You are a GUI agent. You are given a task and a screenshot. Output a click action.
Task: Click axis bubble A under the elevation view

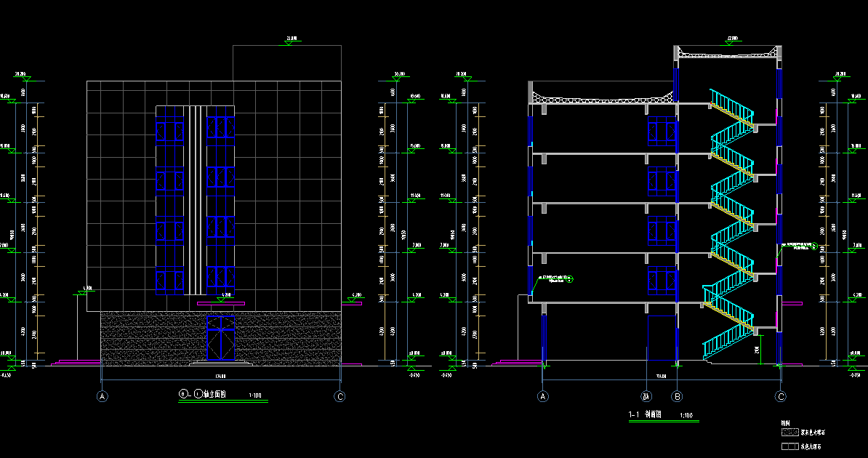coord(103,397)
